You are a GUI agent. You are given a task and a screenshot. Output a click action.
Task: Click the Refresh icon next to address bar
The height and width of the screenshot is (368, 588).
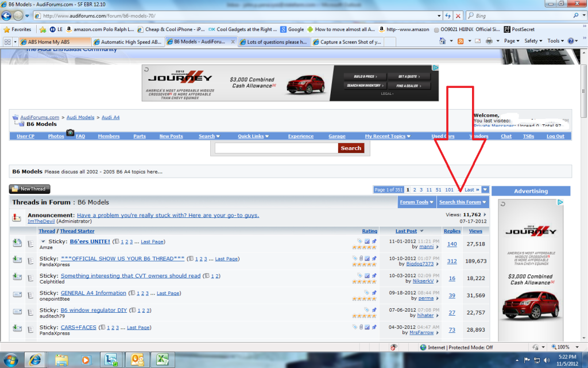[448, 16]
